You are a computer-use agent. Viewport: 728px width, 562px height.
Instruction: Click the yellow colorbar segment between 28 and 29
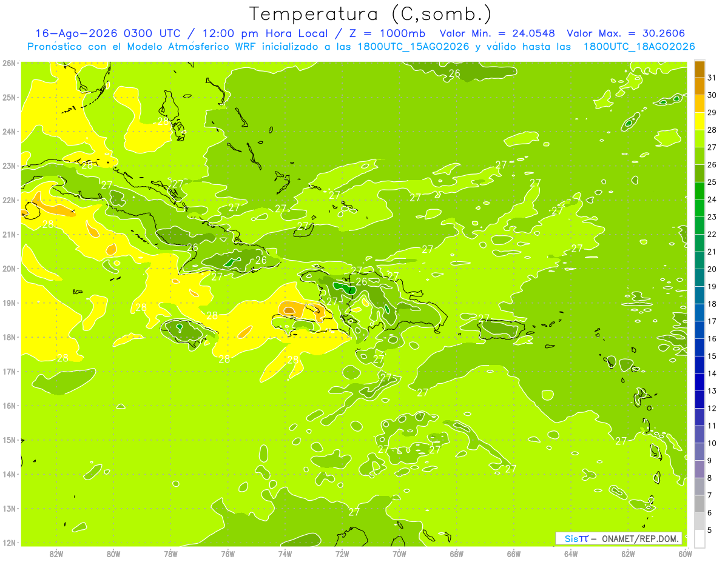coord(699,121)
